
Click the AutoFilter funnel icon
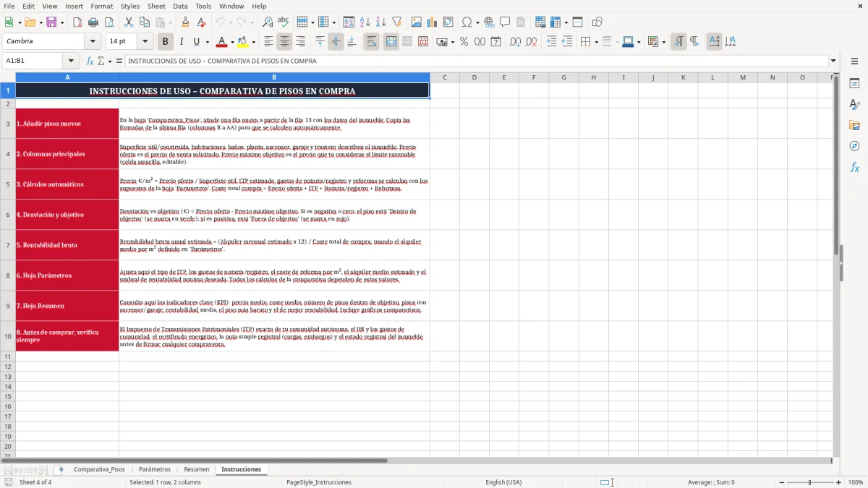coord(396,22)
